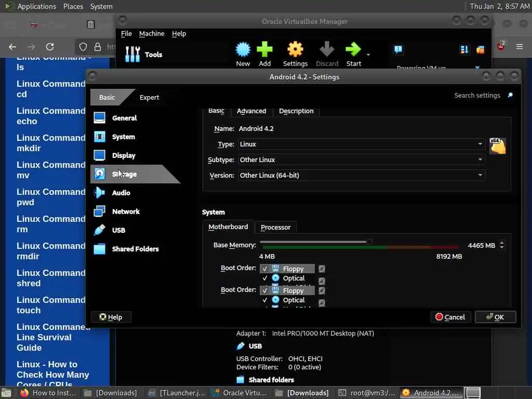The height and width of the screenshot is (399, 532).
Task: Switch to Oracle VirtualBox taskbar entry
Action: 240,393
